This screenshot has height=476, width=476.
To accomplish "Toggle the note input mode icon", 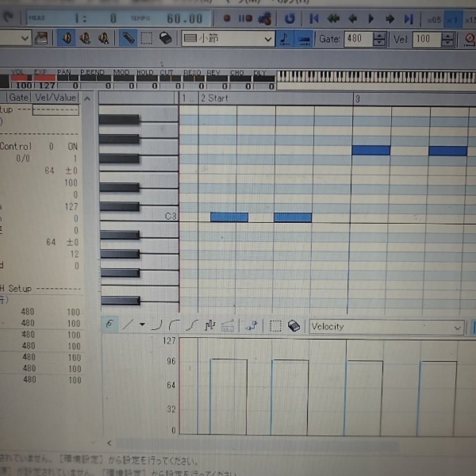I will (285, 39).
